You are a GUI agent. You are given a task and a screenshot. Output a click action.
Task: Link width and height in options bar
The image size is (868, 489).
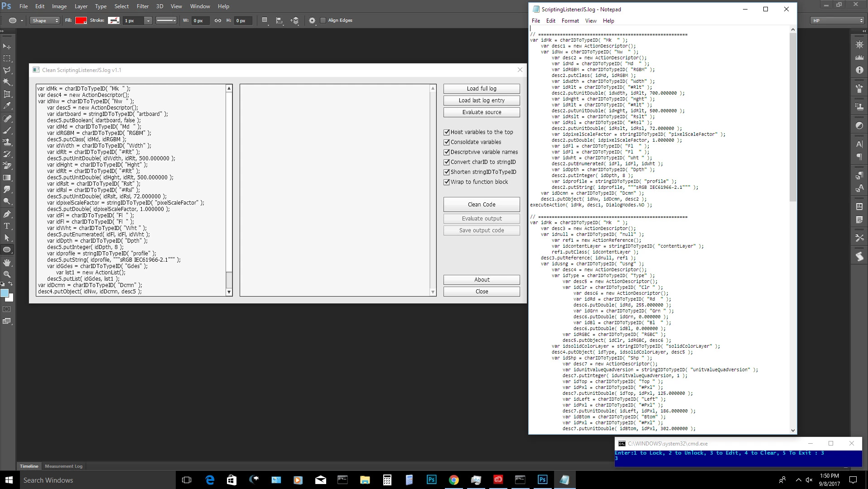tap(217, 20)
